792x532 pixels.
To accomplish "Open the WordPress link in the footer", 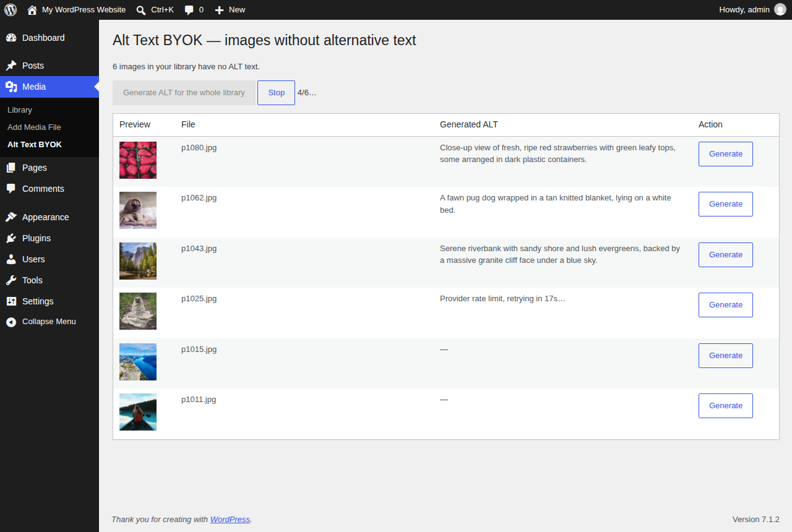I will (x=230, y=520).
